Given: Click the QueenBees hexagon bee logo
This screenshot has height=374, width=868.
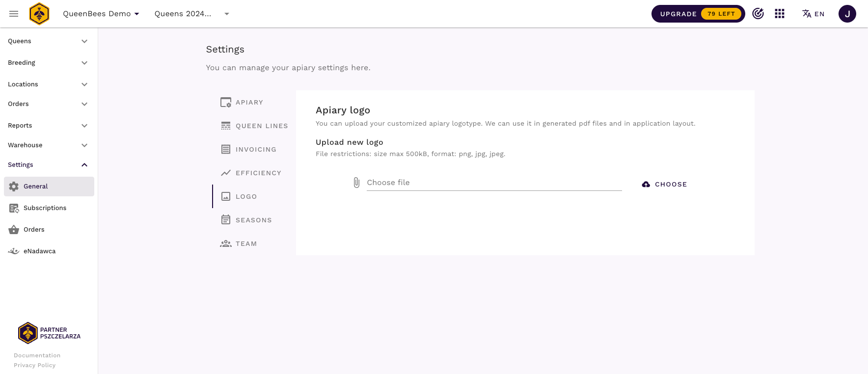Looking at the screenshot, I should point(39,14).
